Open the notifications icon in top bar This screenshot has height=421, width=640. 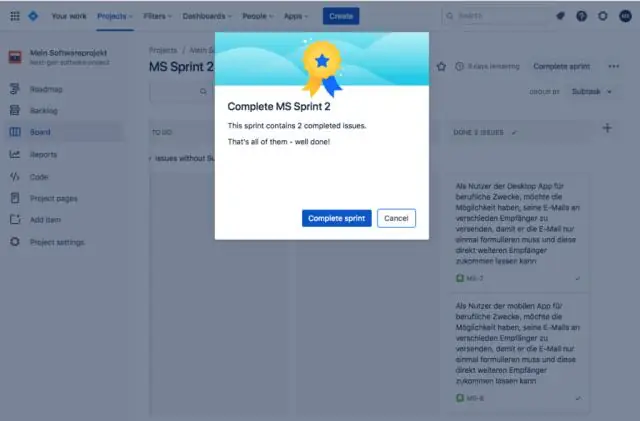[x=560, y=16]
